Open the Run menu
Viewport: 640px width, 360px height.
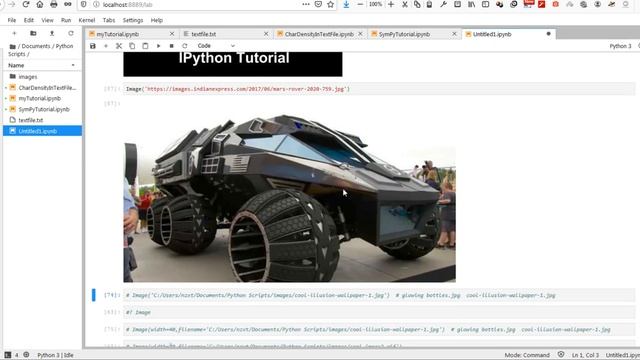point(66,20)
